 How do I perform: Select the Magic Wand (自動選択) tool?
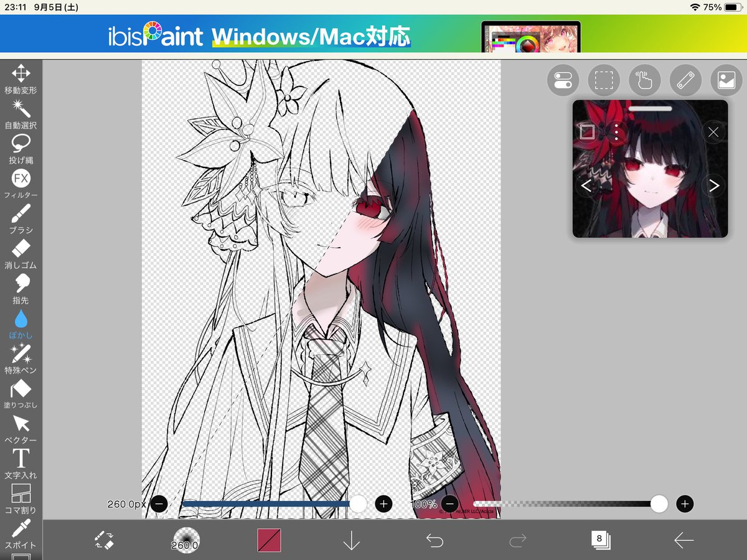pos(21,114)
